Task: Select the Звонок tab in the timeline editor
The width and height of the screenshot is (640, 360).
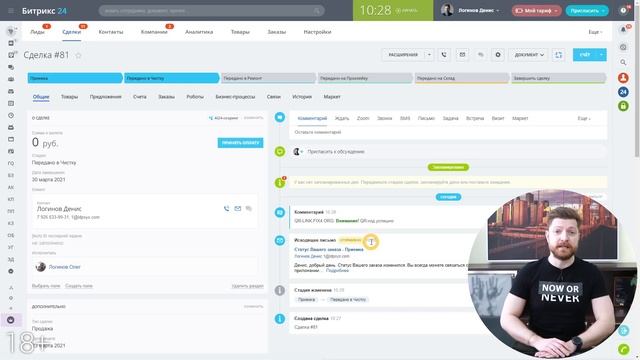Action: 384,118
